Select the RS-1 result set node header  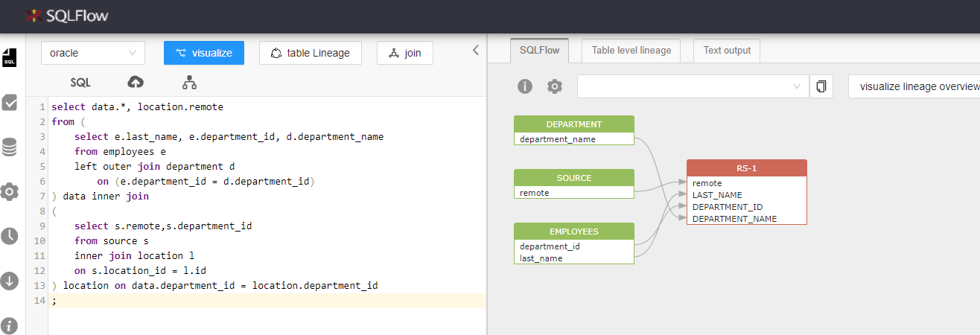click(x=746, y=168)
